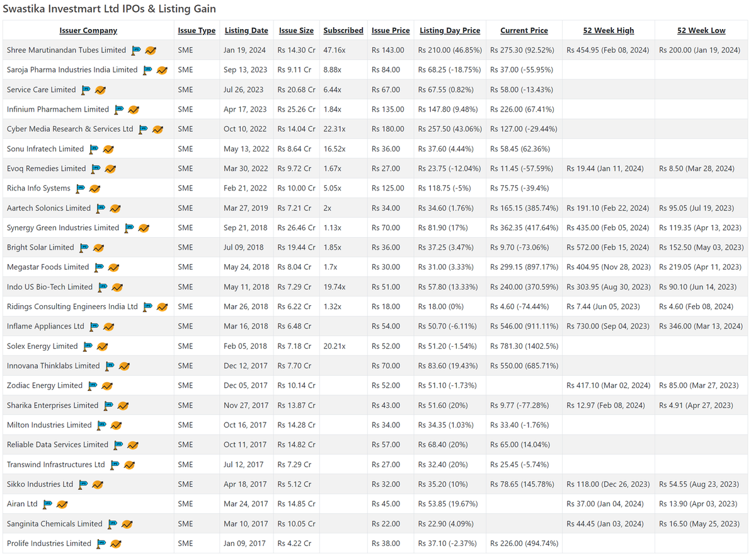This screenshot has height=558, width=756.
Task: Open the trend chart icon for Service Care Limited
Action: point(100,90)
